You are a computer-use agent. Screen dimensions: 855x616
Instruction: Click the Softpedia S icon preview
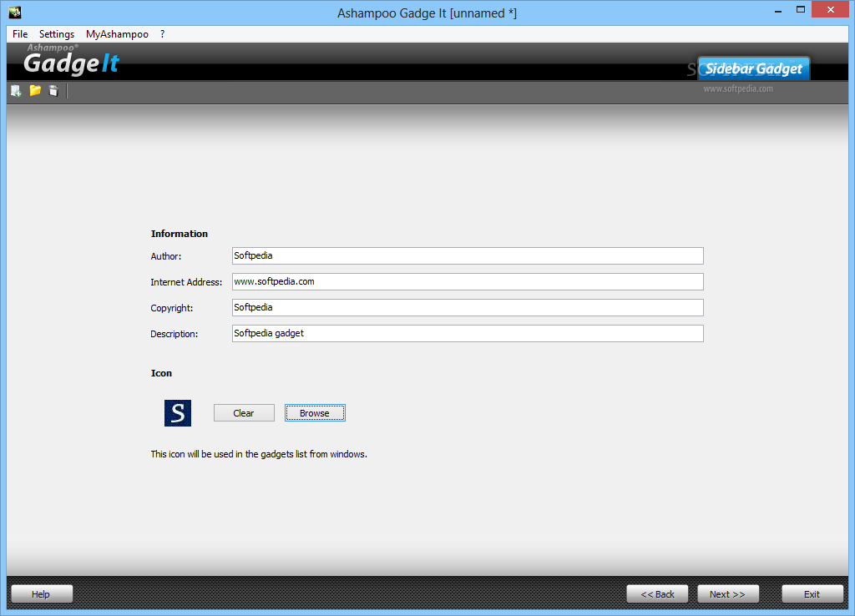pyautogui.click(x=178, y=413)
